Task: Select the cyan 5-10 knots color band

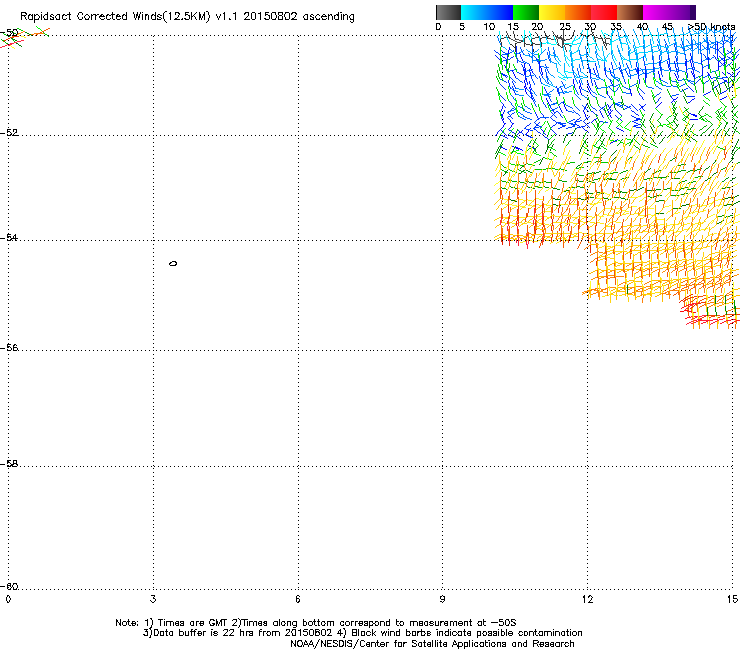Action: click(x=474, y=12)
